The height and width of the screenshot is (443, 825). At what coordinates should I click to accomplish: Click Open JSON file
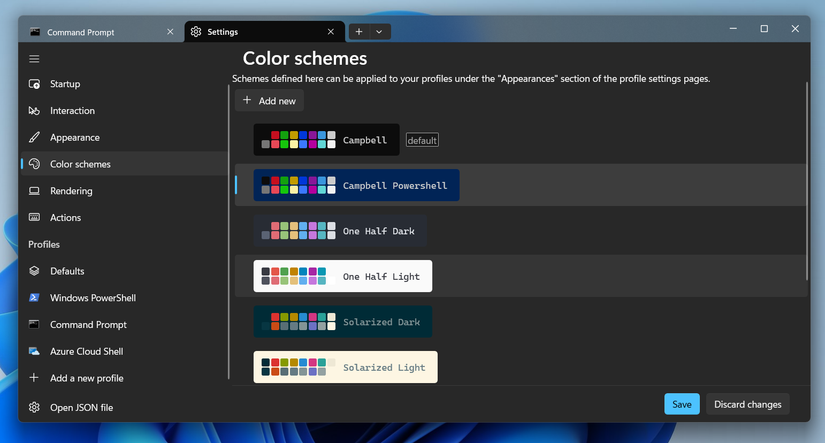(125, 407)
